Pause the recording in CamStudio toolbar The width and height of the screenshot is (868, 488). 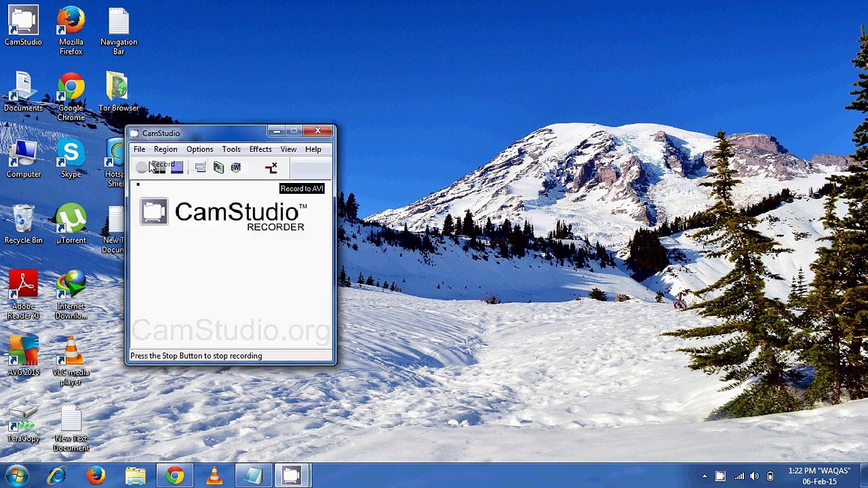click(x=159, y=167)
